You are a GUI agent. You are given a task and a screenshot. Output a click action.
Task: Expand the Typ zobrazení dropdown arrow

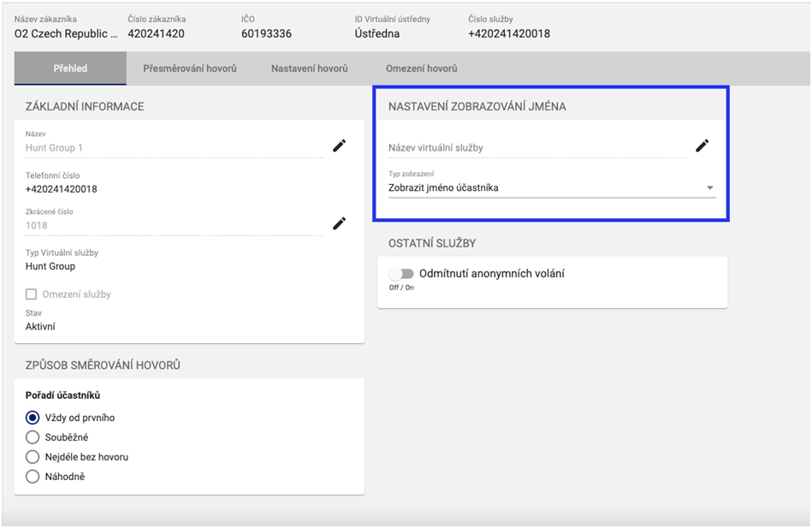pos(709,188)
